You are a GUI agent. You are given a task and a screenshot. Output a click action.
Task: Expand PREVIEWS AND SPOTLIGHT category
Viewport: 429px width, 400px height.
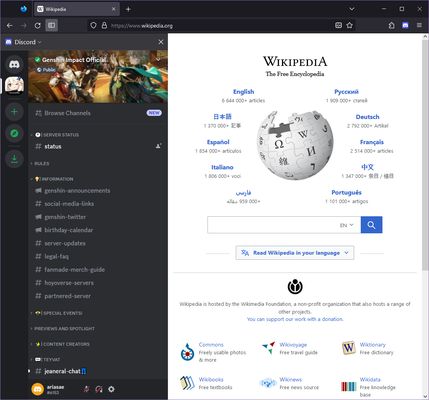[x=63, y=329]
